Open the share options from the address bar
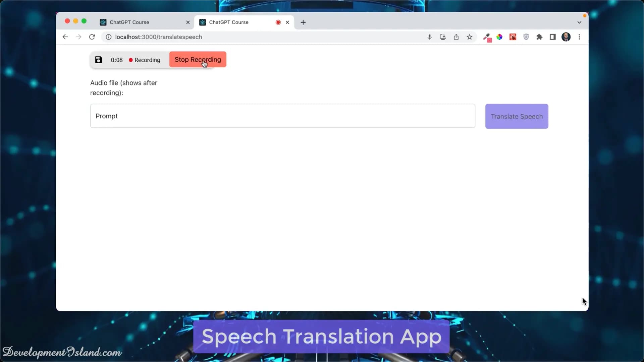Image resolution: width=644 pixels, height=362 pixels. pos(456,37)
